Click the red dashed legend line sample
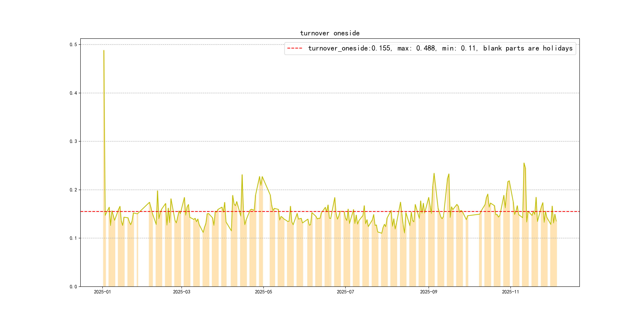Image resolution: width=644 pixels, height=322 pixels. point(295,48)
